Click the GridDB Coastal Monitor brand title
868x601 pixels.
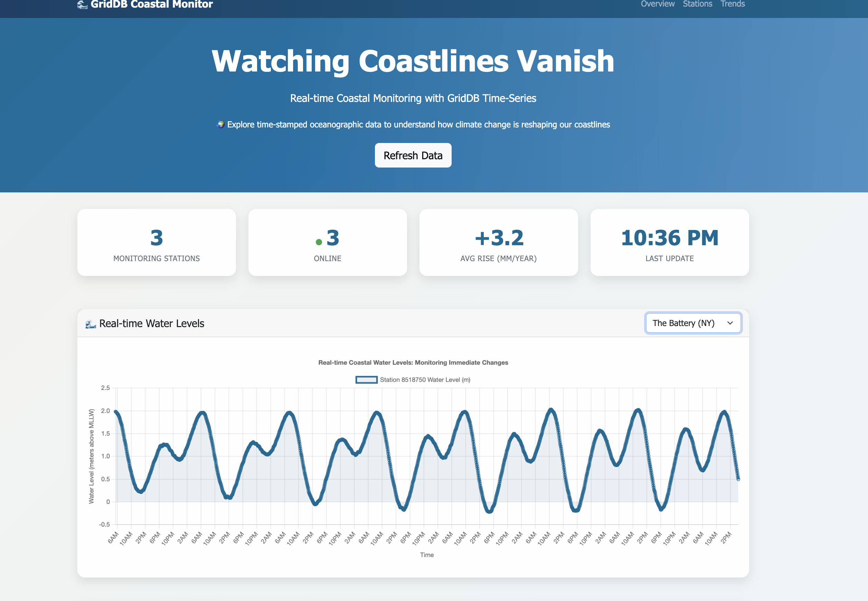[x=151, y=4]
